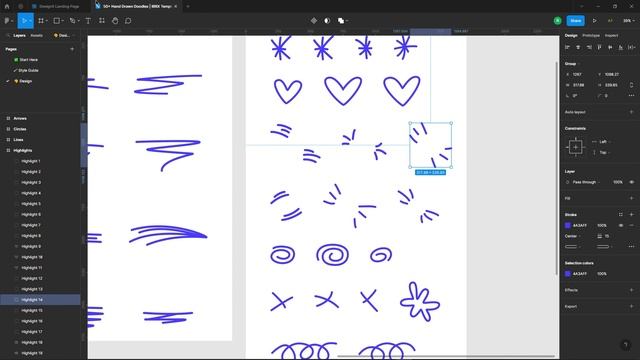Select the Text tool
The width and height of the screenshot is (640, 360).
(x=88, y=21)
